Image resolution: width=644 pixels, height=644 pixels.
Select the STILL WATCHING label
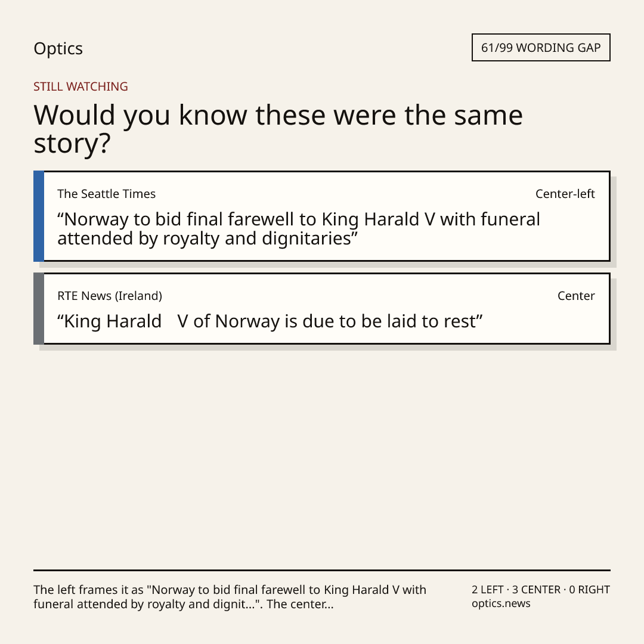tap(80, 86)
